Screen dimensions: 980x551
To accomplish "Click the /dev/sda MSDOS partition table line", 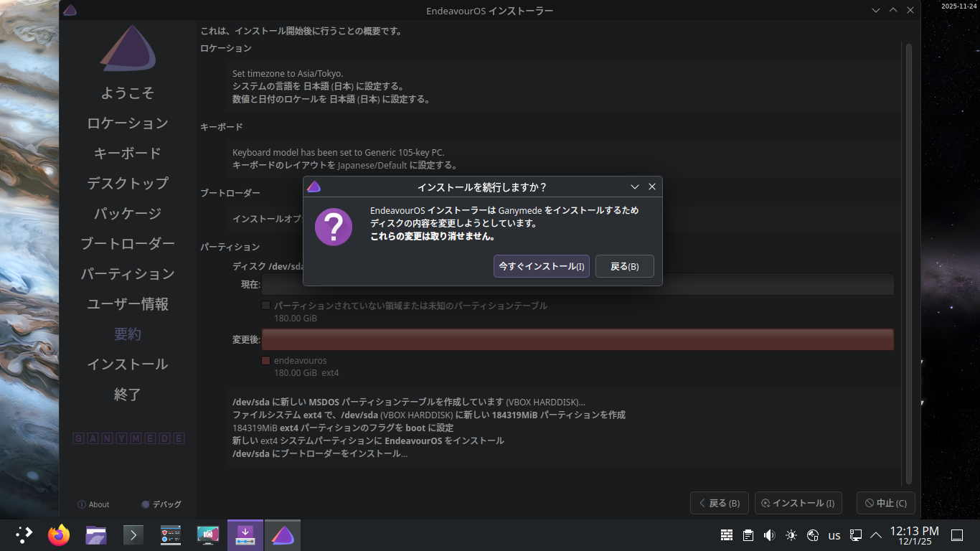I will (409, 402).
